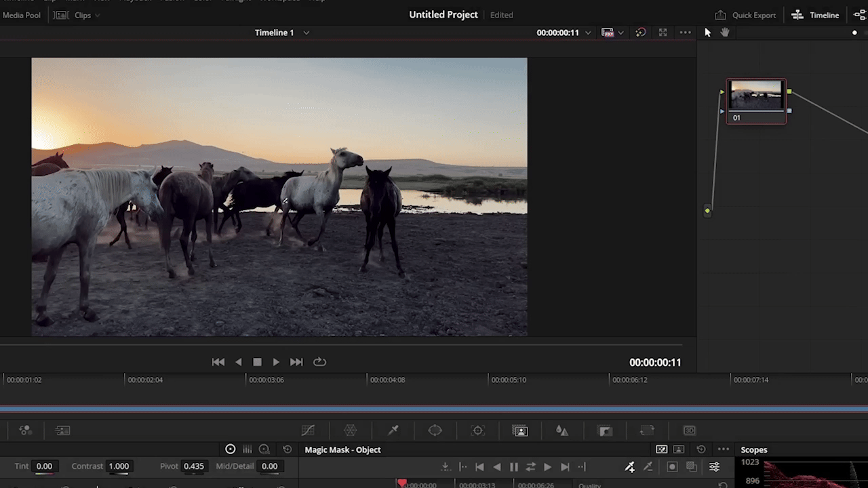The height and width of the screenshot is (488, 868).
Task: Open the Tracker palette
Action: pos(478,430)
